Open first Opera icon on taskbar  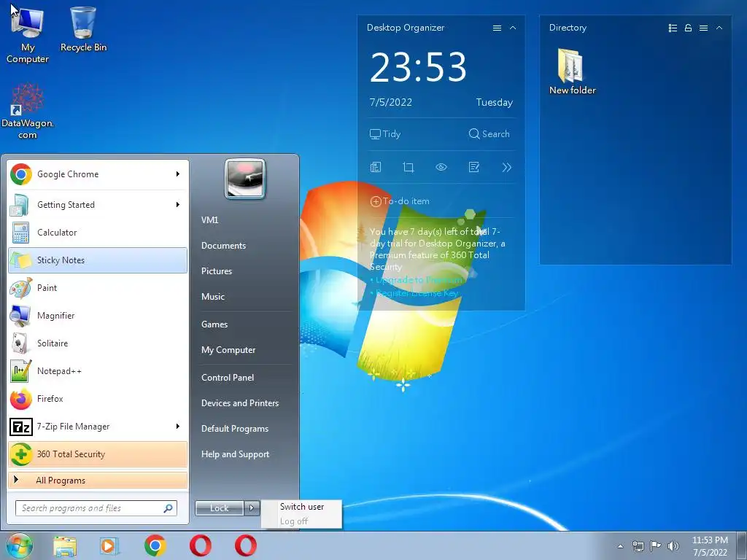pos(201,546)
